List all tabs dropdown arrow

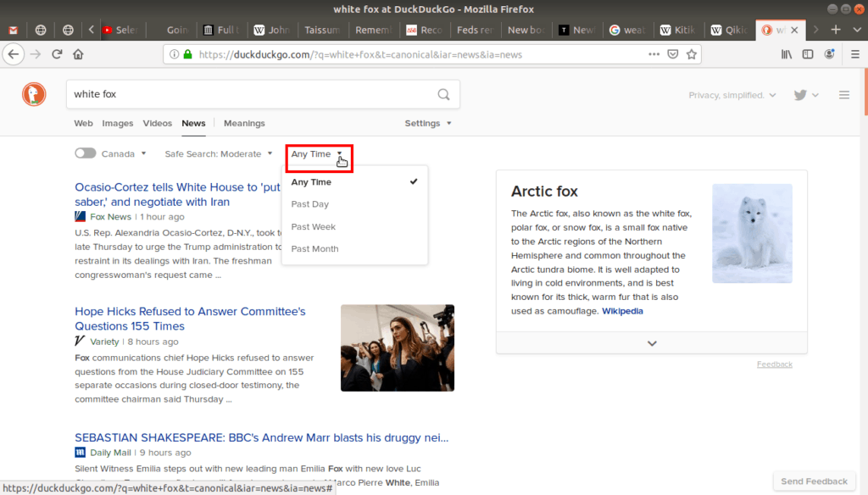tap(857, 30)
